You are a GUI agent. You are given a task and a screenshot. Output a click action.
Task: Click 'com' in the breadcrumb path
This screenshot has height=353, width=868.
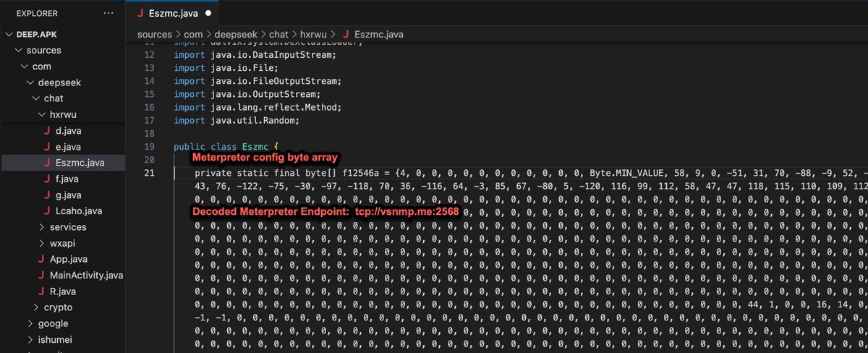coord(192,34)
